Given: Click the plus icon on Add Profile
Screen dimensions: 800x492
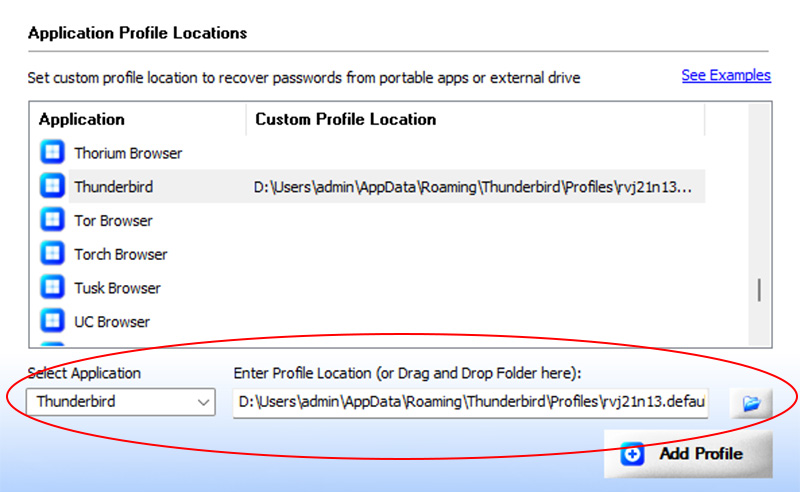Looking at the screenshot, I should tap(632, 454).
